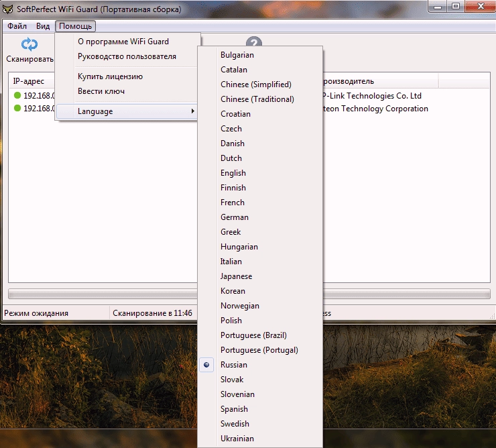Select Liteon Technology Corporation row

(x=375, y=109)
